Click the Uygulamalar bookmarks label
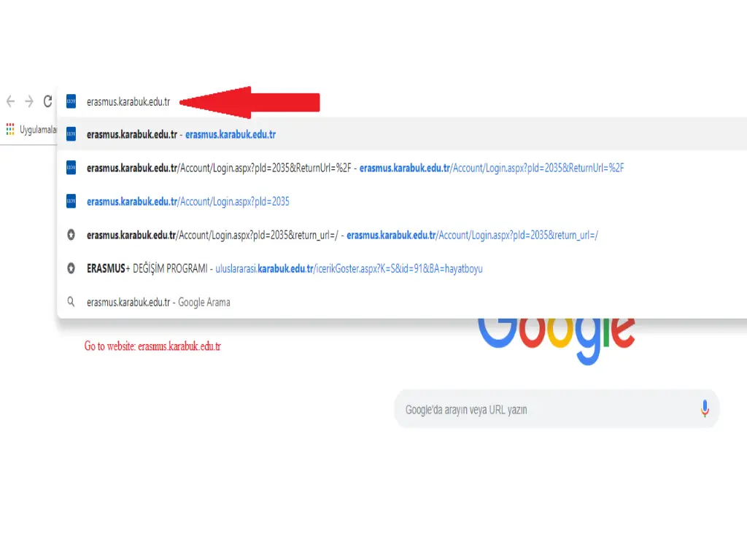747x560 pixels. (38, 130)
